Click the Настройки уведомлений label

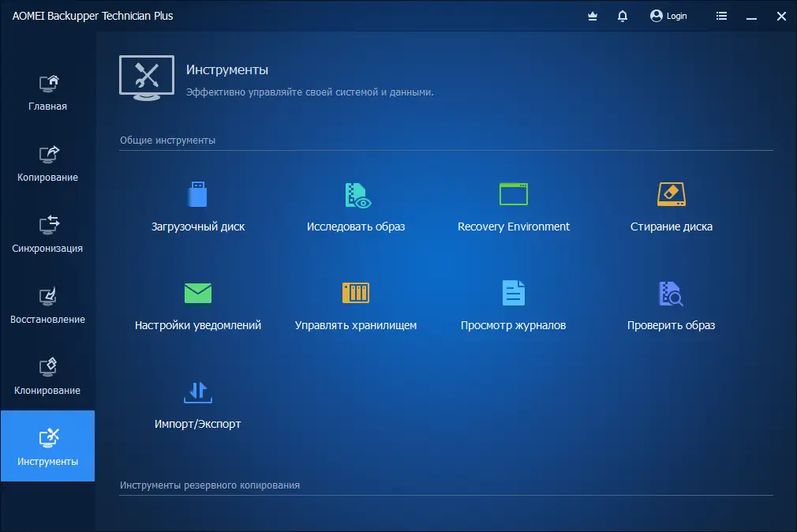(198, 325)
